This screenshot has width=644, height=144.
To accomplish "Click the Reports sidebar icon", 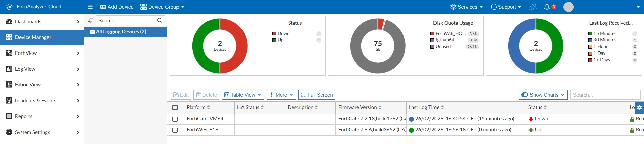I will point(9,116).
